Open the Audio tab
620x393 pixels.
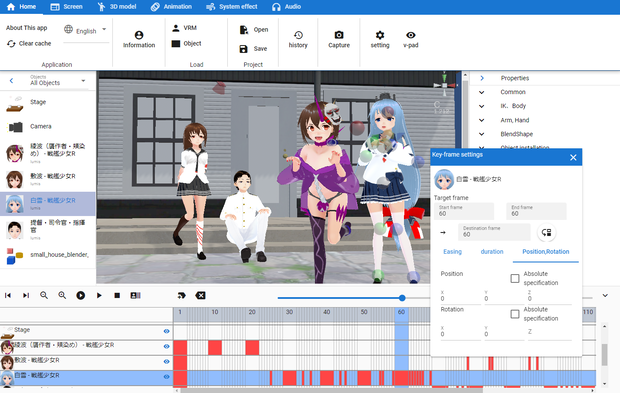pos(287,7)
